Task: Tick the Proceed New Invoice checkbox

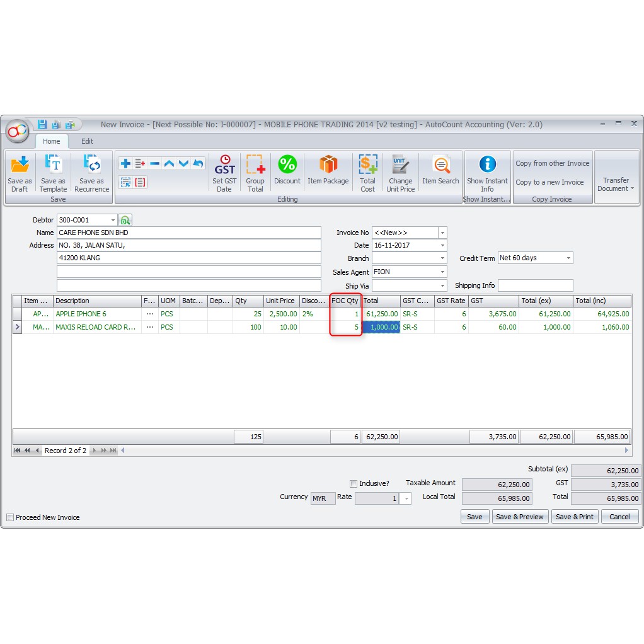Action: [x=10, y=517]
